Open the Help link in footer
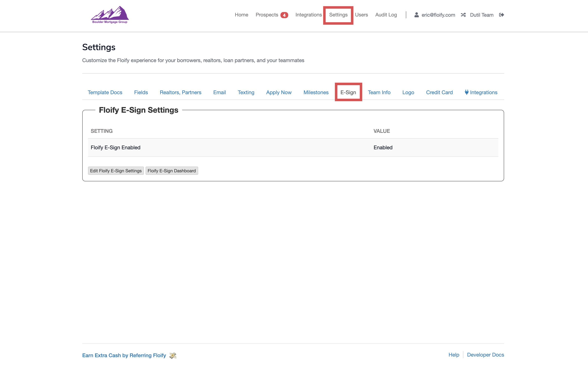 coord(454,355)
